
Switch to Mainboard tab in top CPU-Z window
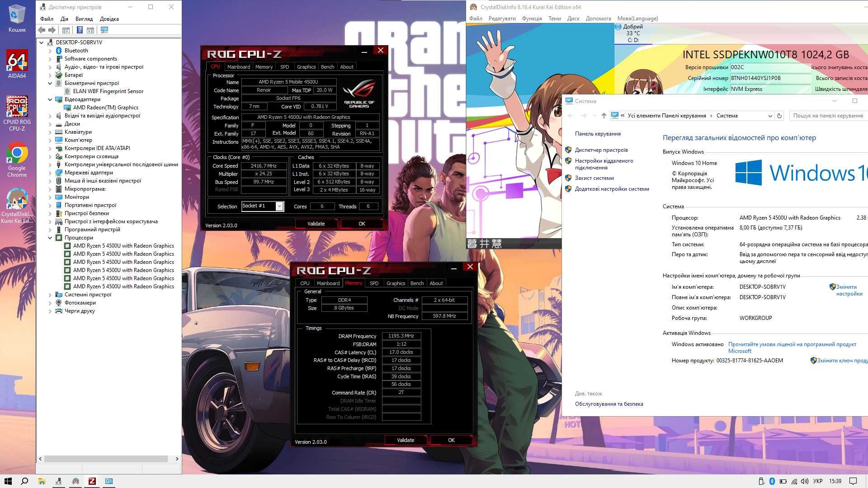239,67
